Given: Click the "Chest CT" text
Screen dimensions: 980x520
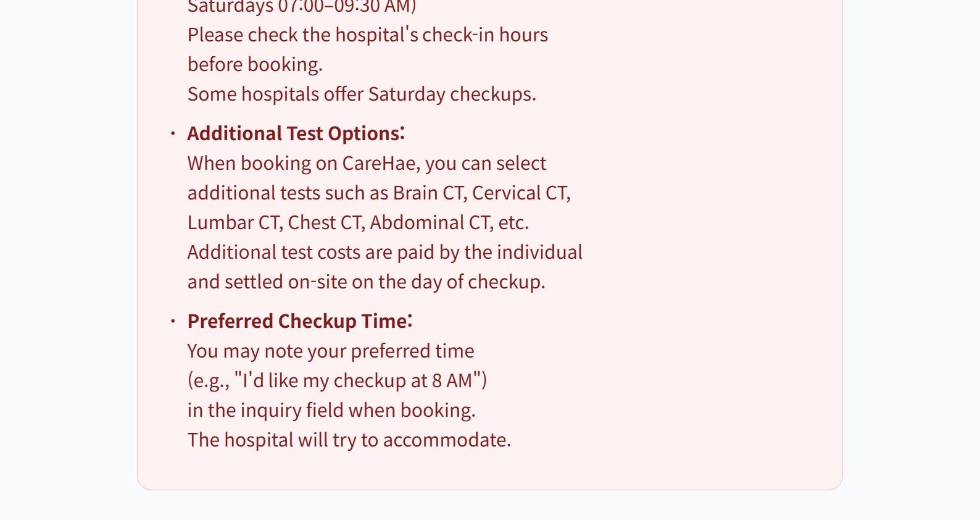Looking at the screenshot, I should point(325,222).
